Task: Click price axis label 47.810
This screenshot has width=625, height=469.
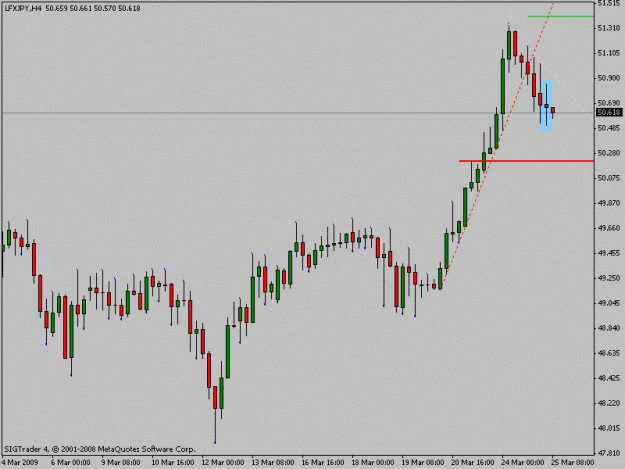Action: click(609, 453)
